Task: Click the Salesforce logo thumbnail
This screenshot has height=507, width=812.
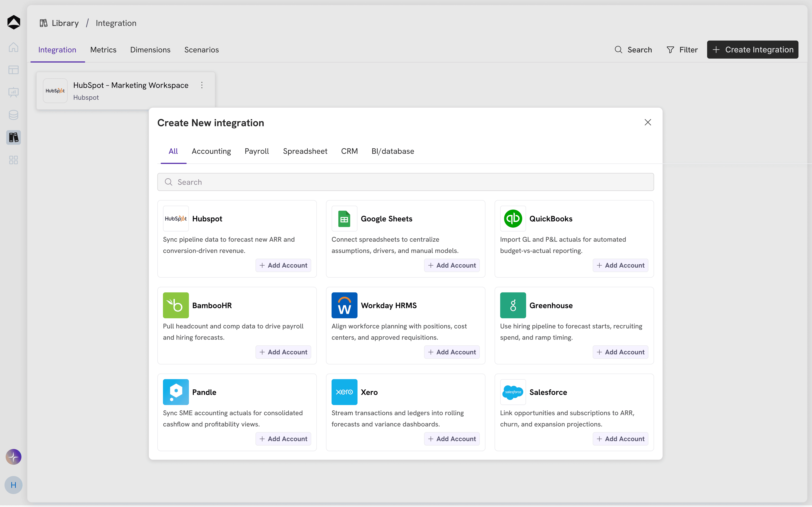Action: pyautogui.click(x=513, y=392)
